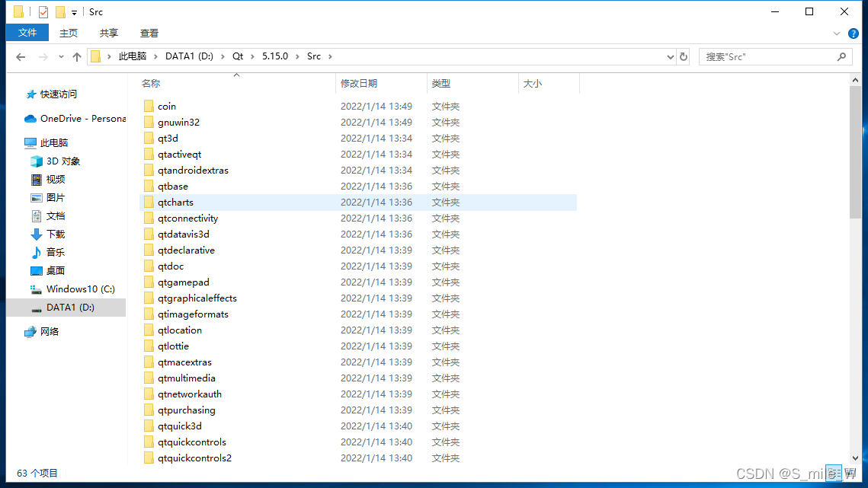The width and height of the screenshot is (868, 488).
Task: Click the search magnifier icon
Action: [841, 56]
